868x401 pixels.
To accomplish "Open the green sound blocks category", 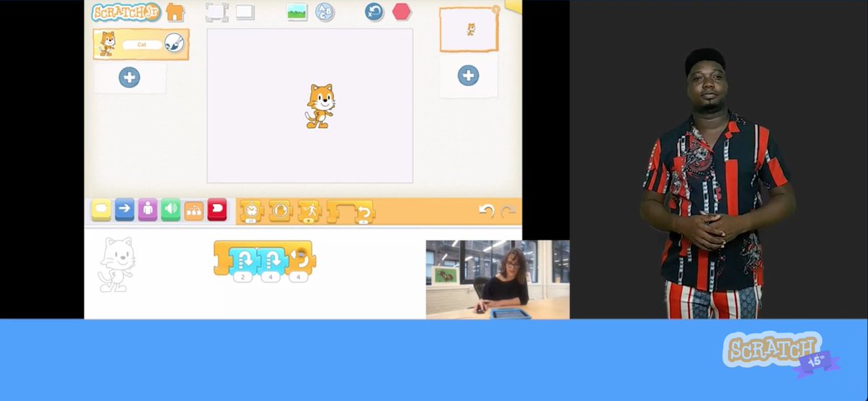I will coord(171,210).
